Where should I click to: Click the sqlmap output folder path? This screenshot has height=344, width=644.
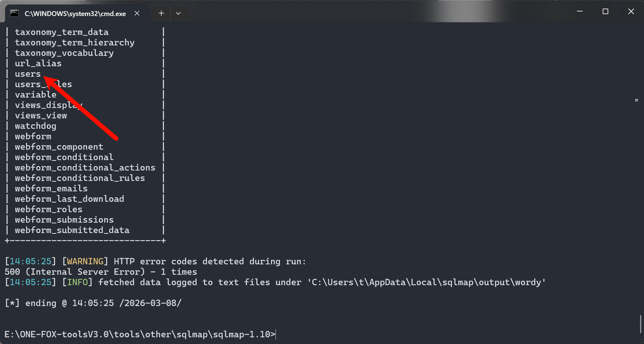click(427, 282)
